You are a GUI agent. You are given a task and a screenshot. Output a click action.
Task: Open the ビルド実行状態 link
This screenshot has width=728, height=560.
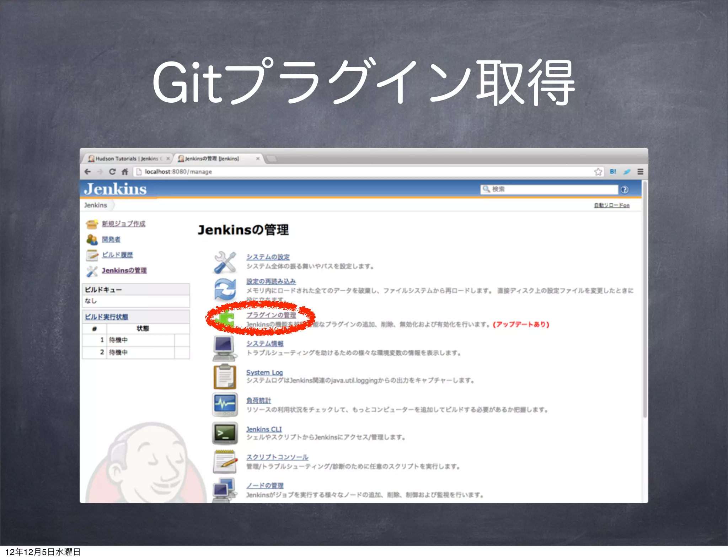click(106, 317)
